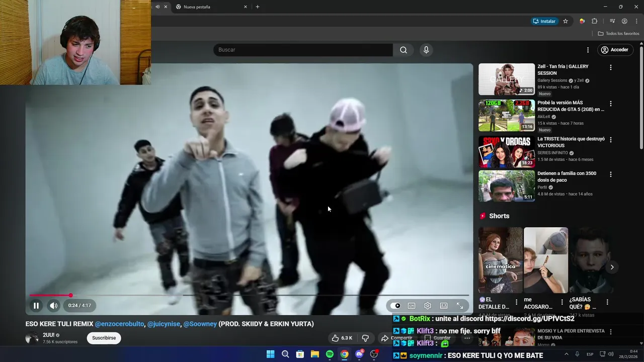Open the Todos los favoritos folder
This screenshot has width=644, height=362.
click(618, 34)
